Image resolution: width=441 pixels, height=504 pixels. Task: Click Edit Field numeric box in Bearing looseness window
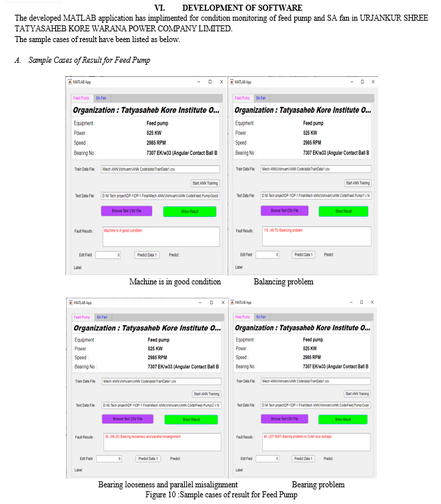point(109,459)
